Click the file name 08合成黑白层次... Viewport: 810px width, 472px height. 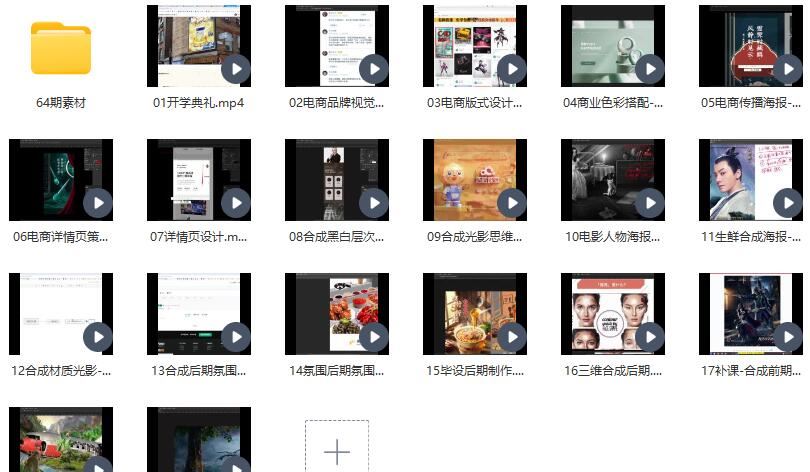[336, 237]
